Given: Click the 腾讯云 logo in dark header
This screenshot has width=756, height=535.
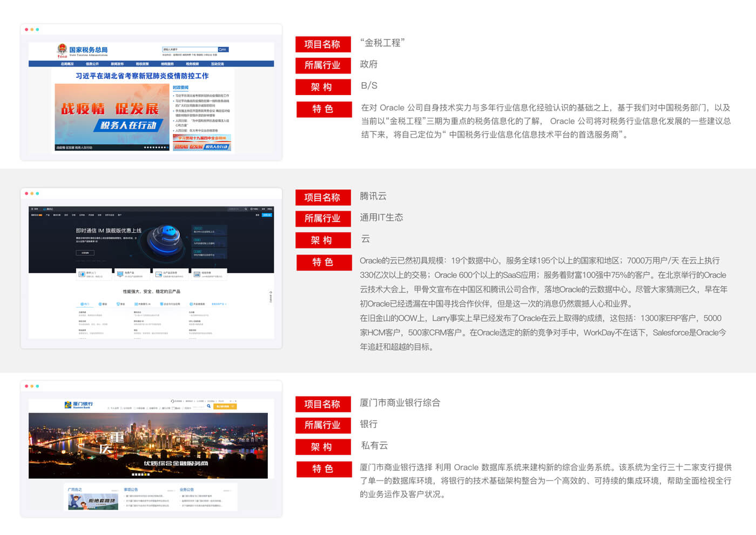Looking at the screenshot, I should [48, 209].
